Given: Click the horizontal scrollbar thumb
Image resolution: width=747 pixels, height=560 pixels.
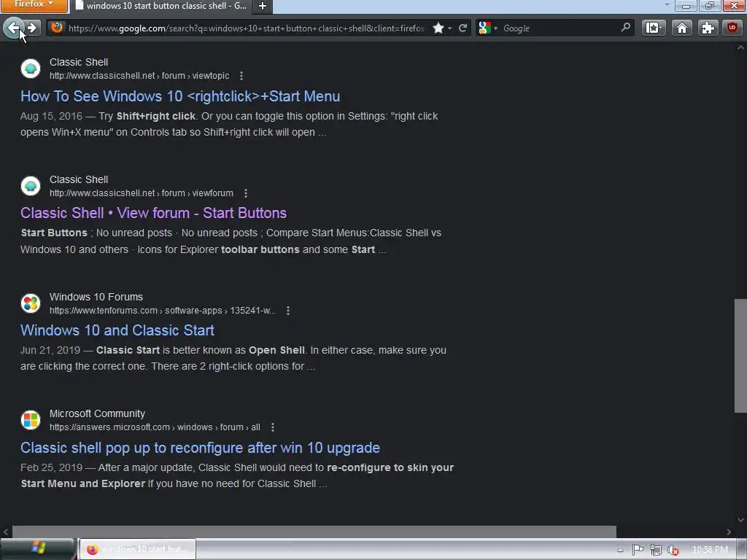Looking at the screenshot, I should pos(314,532).
